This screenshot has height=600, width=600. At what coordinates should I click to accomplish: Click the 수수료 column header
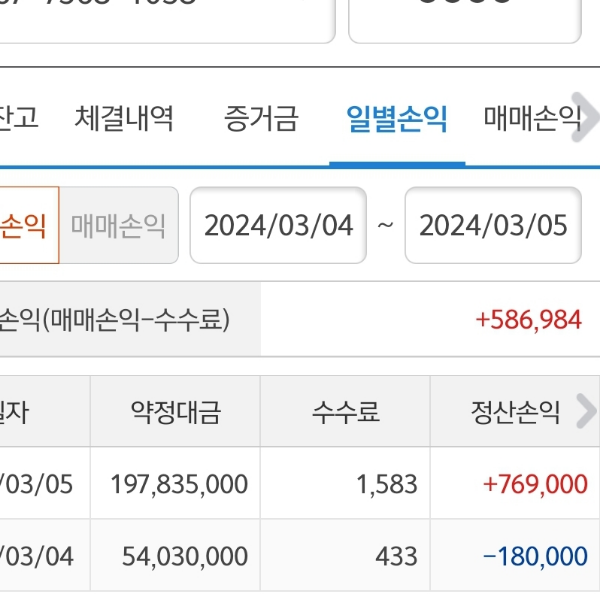[345, 411]
